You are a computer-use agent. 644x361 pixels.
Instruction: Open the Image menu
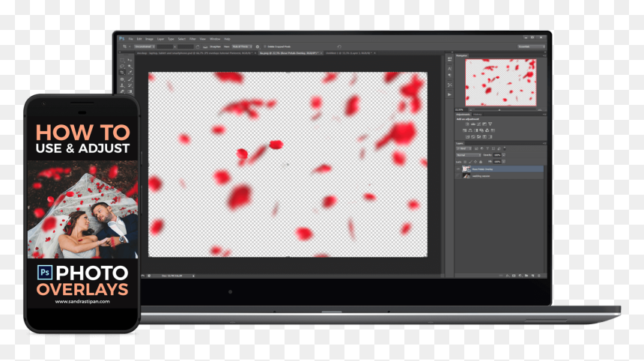(x=149, y=39)
